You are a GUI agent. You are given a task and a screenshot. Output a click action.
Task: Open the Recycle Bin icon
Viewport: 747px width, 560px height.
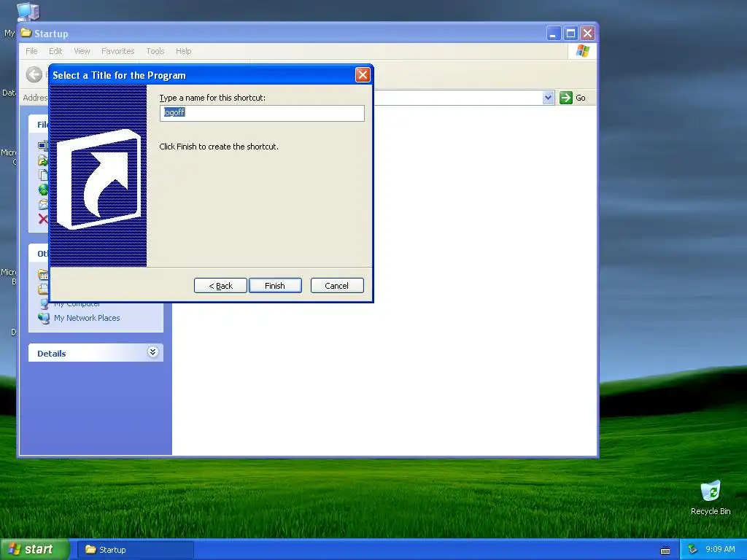[x=711, y=491]
